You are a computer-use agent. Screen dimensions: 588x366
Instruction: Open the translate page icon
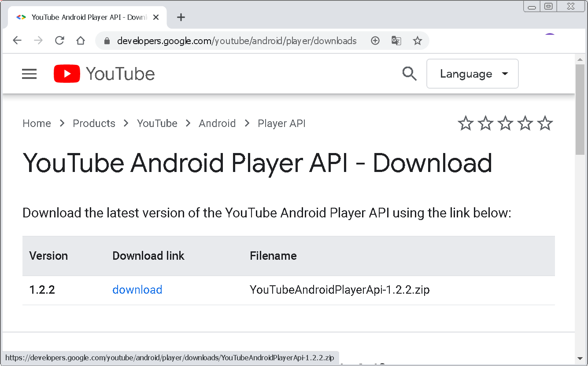coord(396,41)
